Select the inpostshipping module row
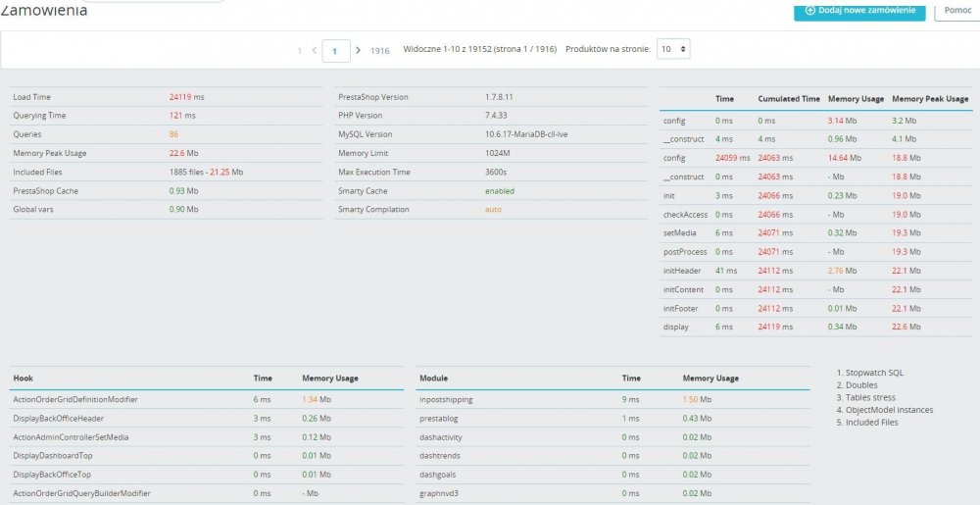This screenshot has width=980, height=505. coord(447,399)
